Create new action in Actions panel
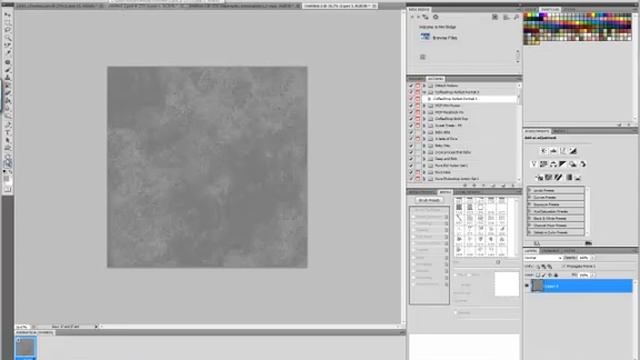The height and width of the screenshot is (360, 640). 503,185
